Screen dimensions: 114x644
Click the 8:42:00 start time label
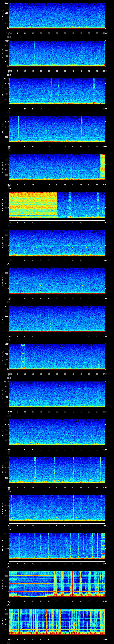(9, 601)
